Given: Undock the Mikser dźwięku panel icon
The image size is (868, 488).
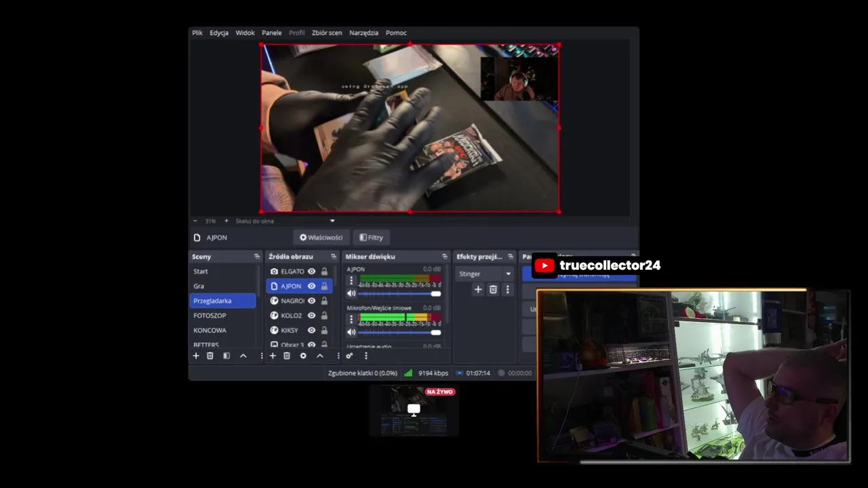Looking at the screenshot, I should click(x=444, y=256).
